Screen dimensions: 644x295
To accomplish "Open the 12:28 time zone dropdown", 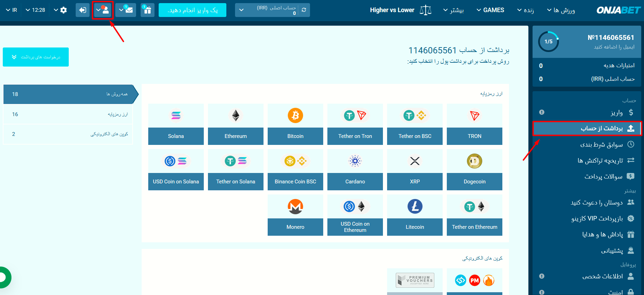I will [x=35, y=10].
